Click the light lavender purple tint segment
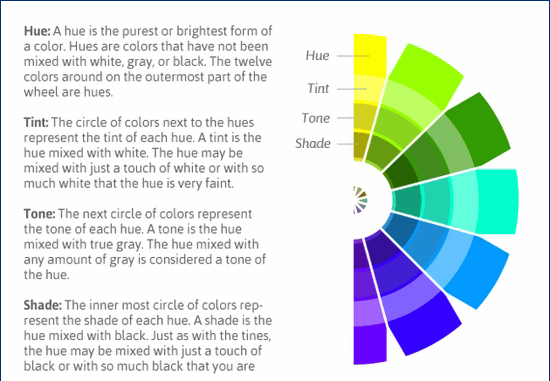This screenshot has width=550, height=381. pos(368,312)
